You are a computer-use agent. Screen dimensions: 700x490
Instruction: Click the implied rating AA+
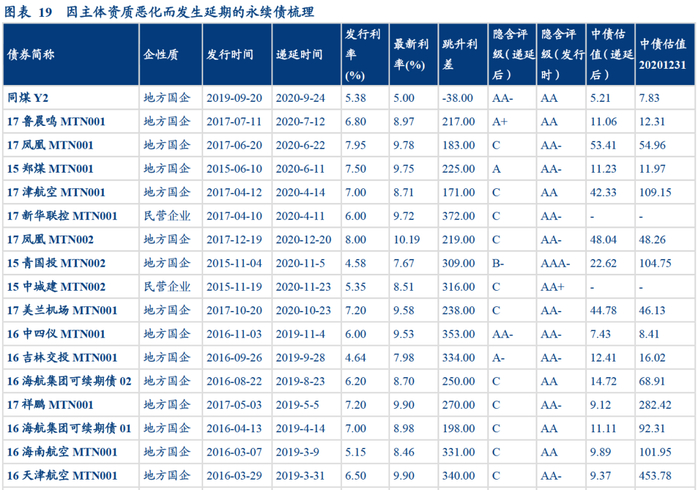pyautogui.click(x=553, y=287)
